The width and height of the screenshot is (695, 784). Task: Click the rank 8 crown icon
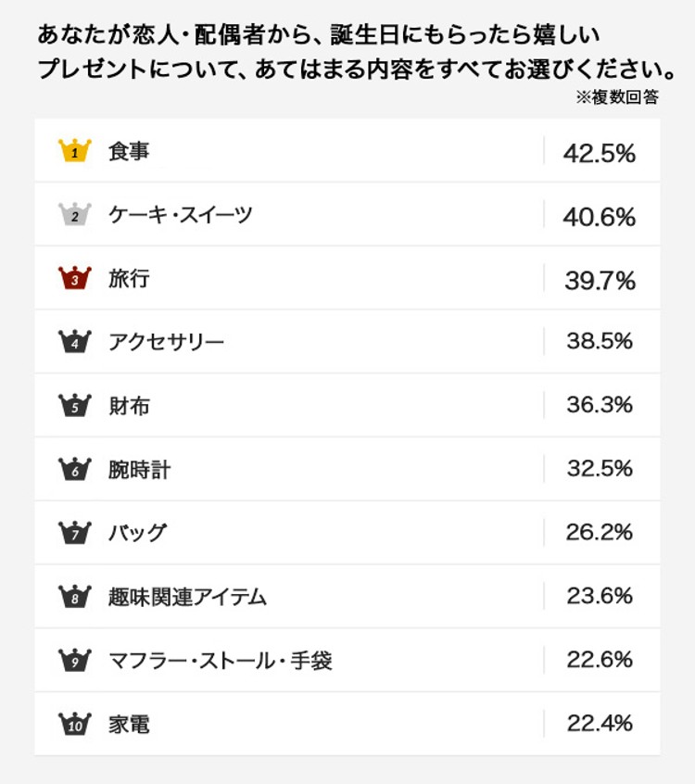tap(75, 596)
